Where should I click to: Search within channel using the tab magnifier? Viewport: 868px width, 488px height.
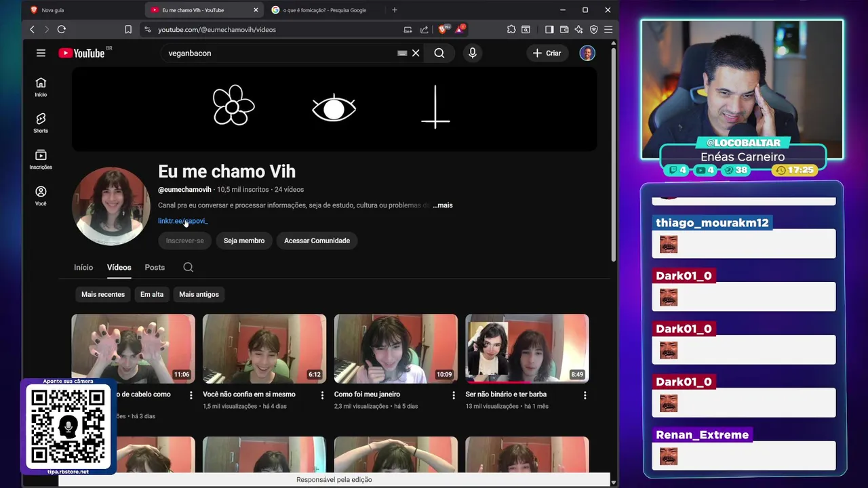point(189,267)
